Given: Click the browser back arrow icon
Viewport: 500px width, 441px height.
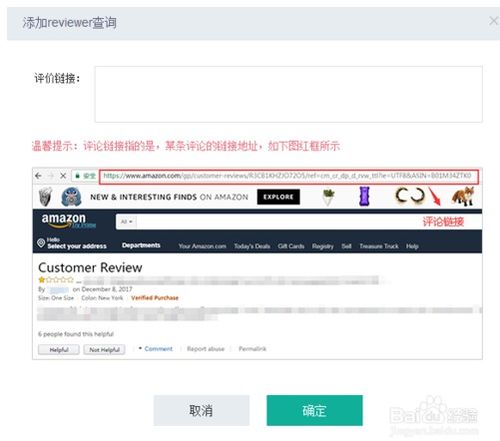Looking at the screenshot, I should (38, 176).
